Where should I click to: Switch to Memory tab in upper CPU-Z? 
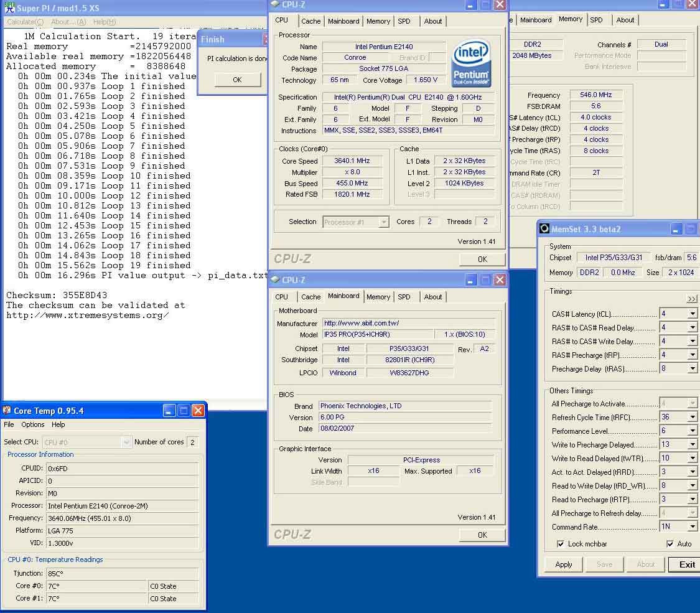(x=378, y=21)
